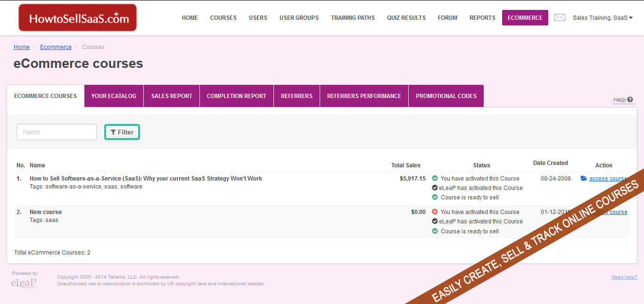Viewport: 644px width, 304px height.
Task: Click 'Total eCommerce Courses: 2' text
Action: coord(52,253)
